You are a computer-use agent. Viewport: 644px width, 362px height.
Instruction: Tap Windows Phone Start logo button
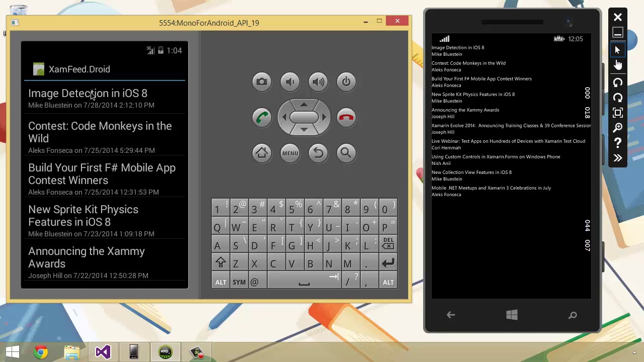pyautogui.click(x=512, y=315)
